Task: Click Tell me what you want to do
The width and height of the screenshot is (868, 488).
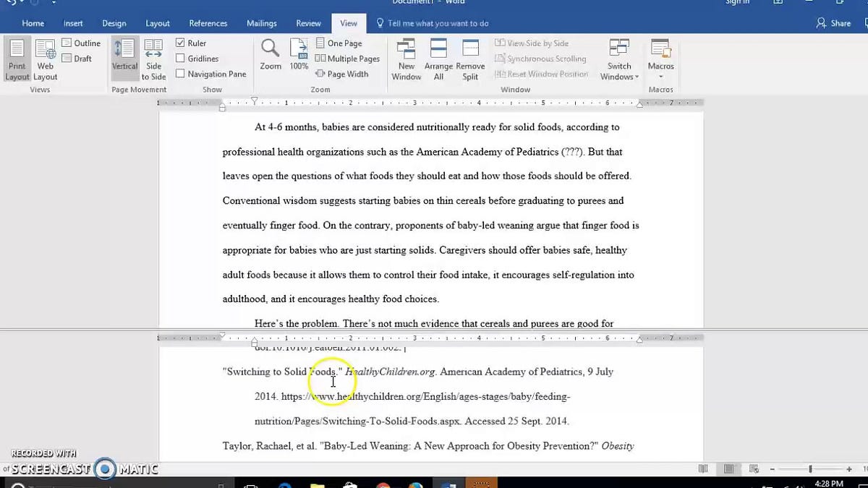Action: 432,22
